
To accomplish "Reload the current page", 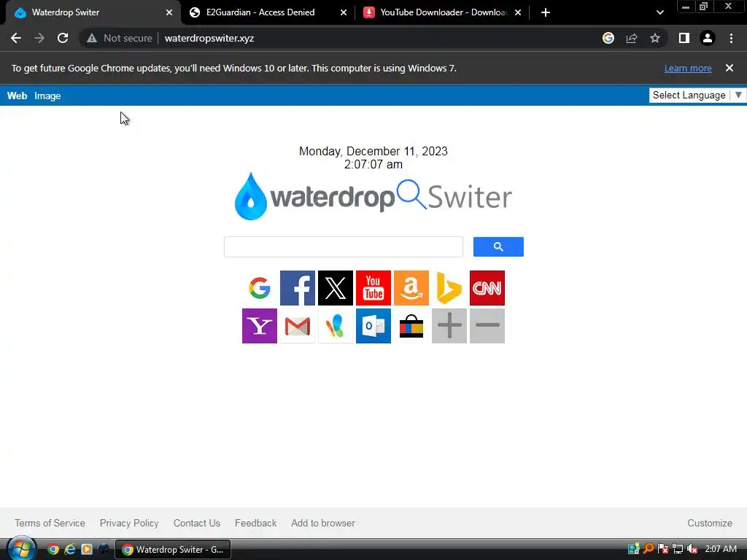I will (x=63, y=38).
